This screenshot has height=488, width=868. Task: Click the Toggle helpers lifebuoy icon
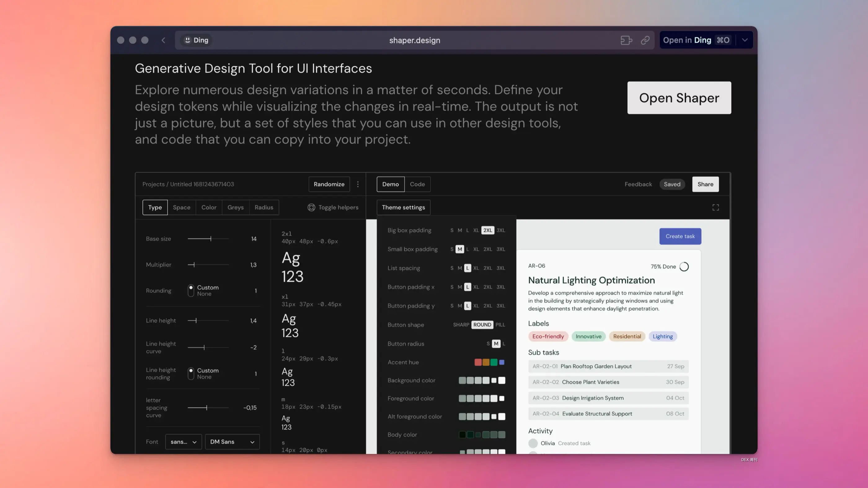[x=311, y=207]
